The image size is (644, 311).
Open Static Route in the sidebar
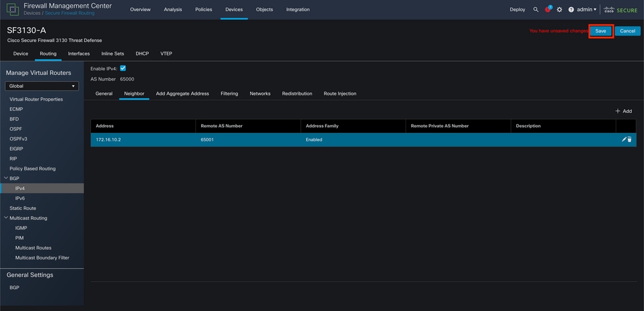click(x=23, y=208)
